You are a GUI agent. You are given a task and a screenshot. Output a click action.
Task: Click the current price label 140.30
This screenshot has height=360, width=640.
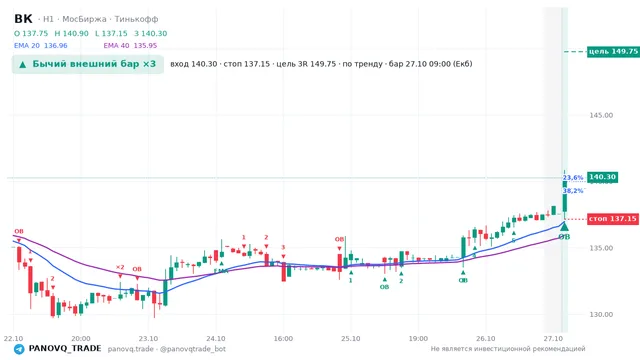602,177
